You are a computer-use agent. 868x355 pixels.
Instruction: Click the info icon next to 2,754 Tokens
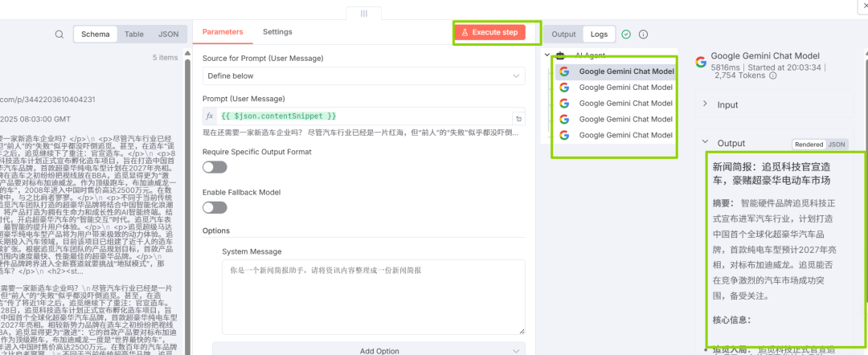coord(773,75)
